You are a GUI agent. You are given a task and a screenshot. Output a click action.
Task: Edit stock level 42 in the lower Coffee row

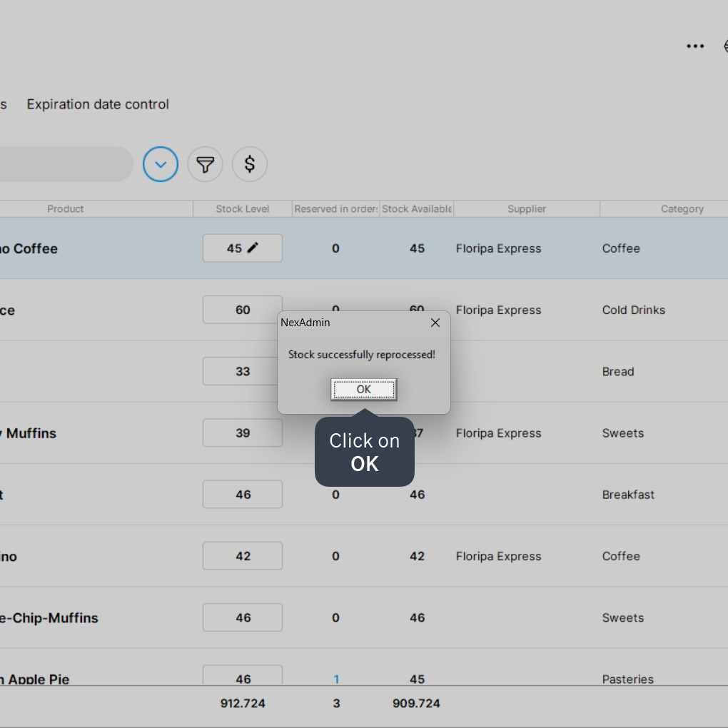pos(243,556)
